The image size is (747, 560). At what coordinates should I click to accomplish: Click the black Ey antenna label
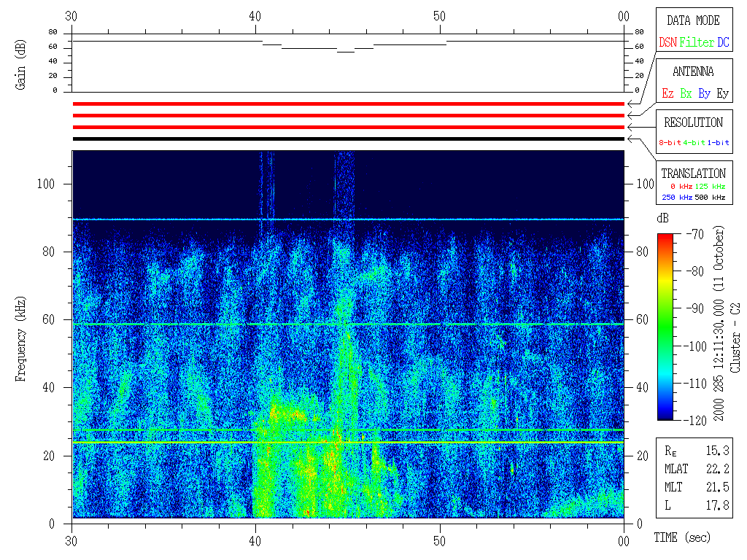pyautogui.click(x=722, y=94)
